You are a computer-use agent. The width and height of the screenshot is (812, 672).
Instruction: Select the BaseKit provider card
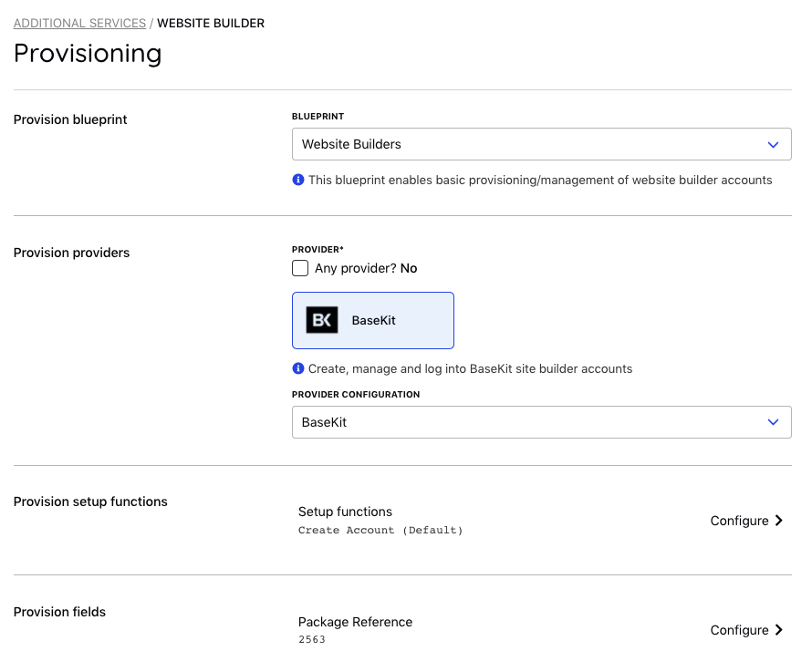373,320
